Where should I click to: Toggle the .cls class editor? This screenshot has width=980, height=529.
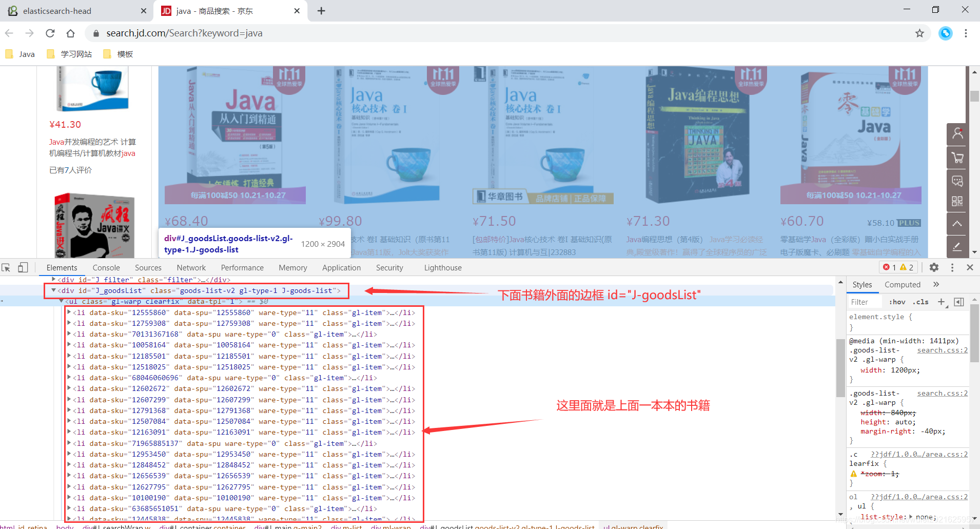[x=920, y=302]
